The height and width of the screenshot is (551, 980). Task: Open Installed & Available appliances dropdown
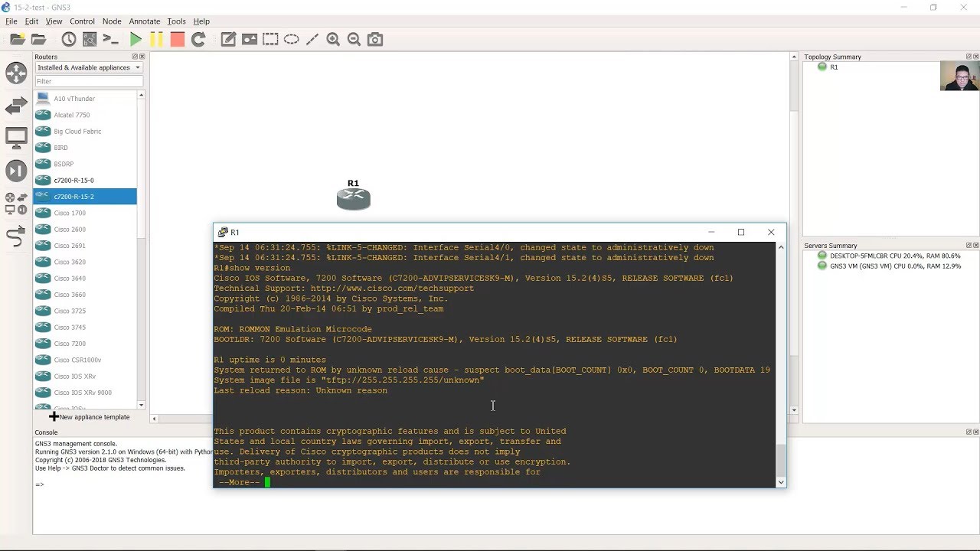point(89,67)
